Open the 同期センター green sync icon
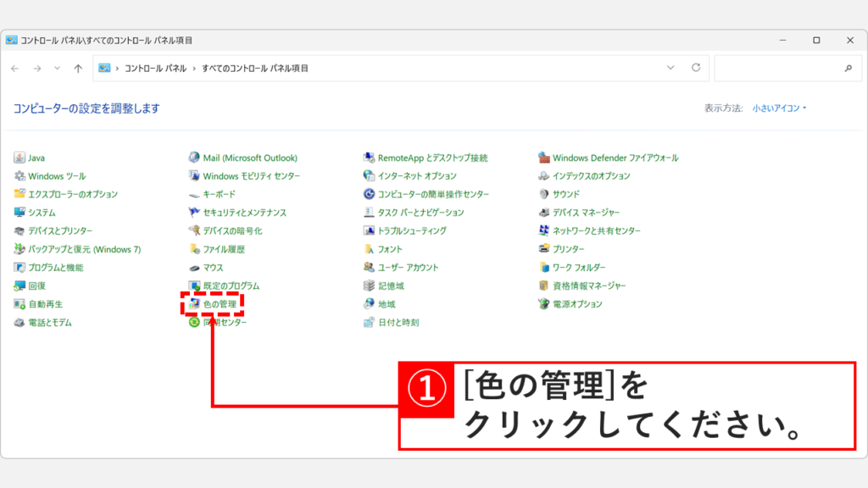The width and height of the screenshot is (868, 488). (x=194, y=322)
